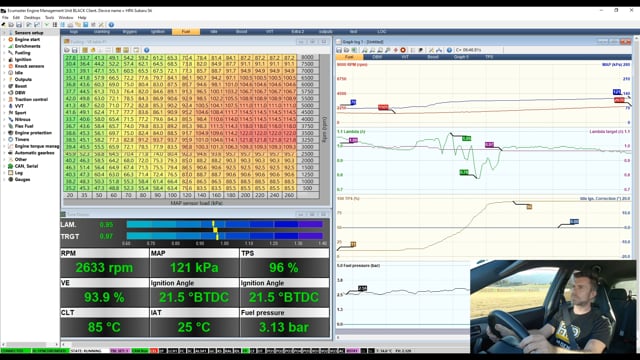Viewport: 640px width, 360px height.
Task: Select the Flex Fuel tree item
Action: click(x=24, y=126)
